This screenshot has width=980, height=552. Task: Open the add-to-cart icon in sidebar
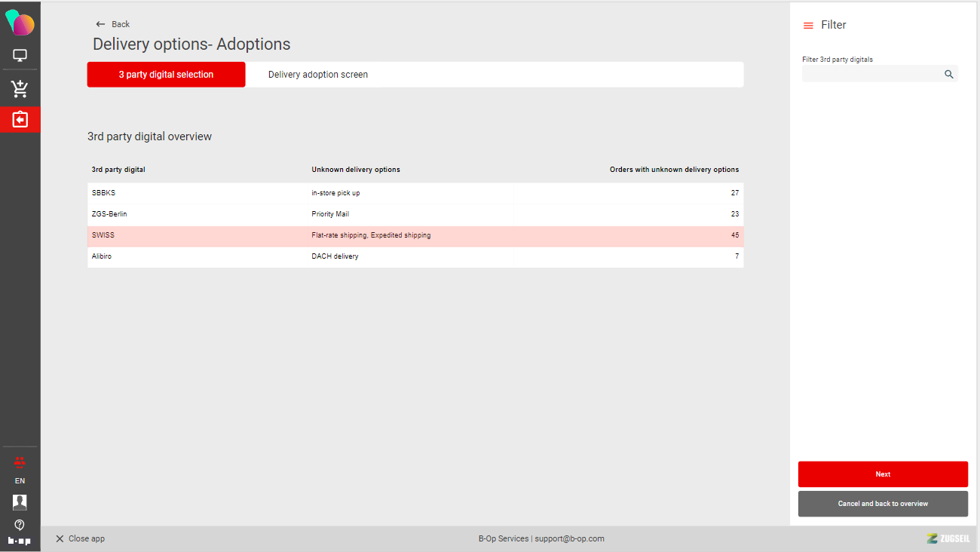pos(20,89)
